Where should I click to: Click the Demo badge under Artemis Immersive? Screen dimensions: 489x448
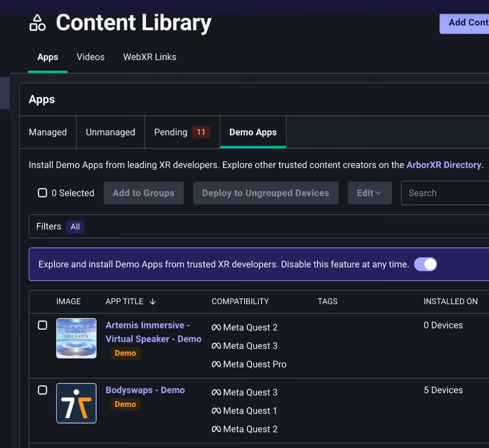point(126,353)
